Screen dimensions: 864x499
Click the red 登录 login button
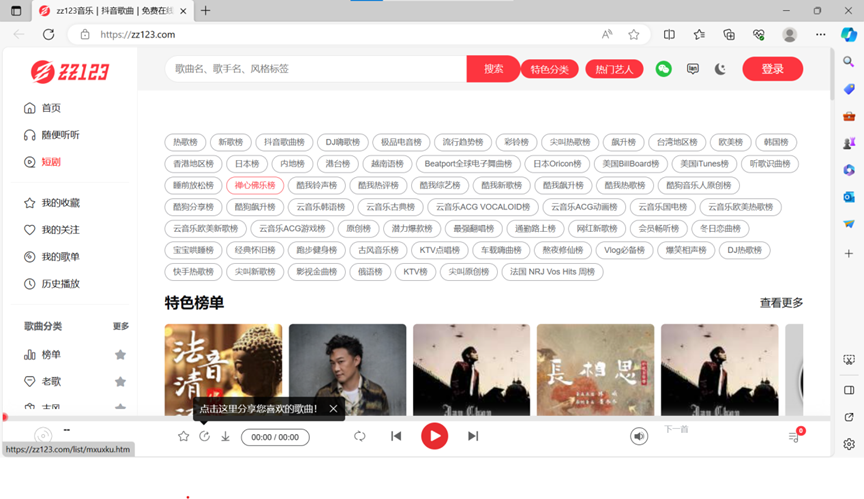773,69
